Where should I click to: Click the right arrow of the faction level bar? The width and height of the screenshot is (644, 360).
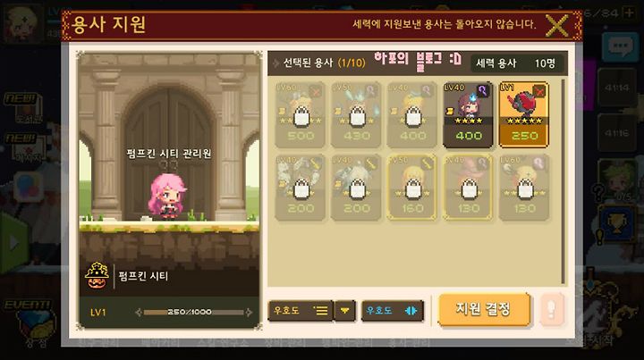tap(249, 313)
